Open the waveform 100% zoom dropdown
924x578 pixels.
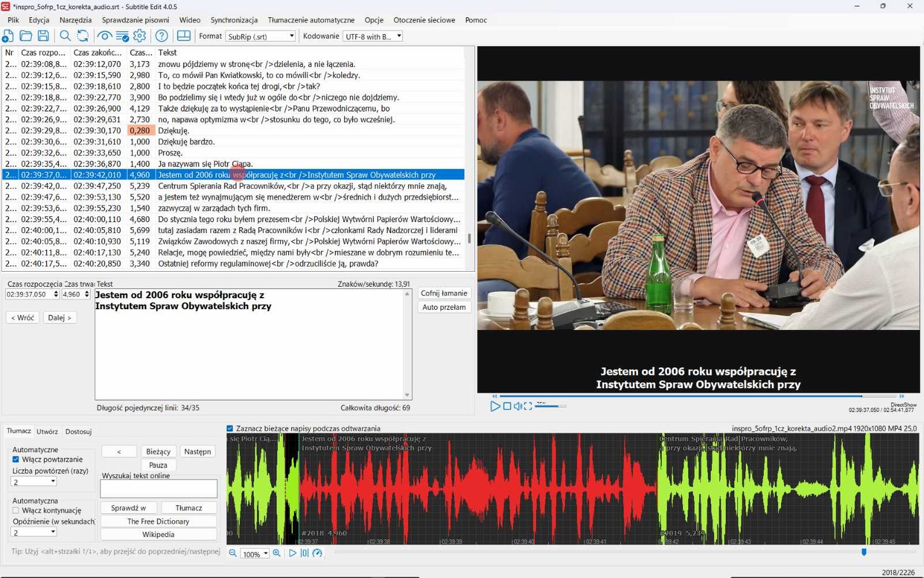coord(255,554)
